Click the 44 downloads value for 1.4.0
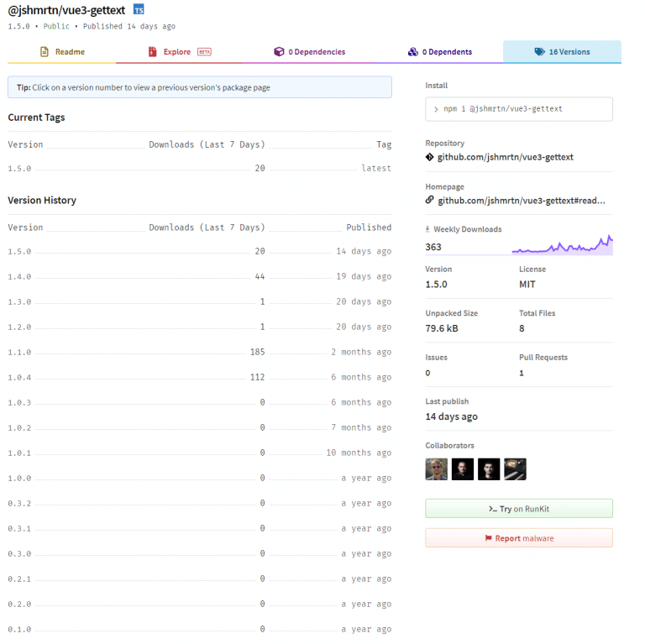 tap(260, 276)
